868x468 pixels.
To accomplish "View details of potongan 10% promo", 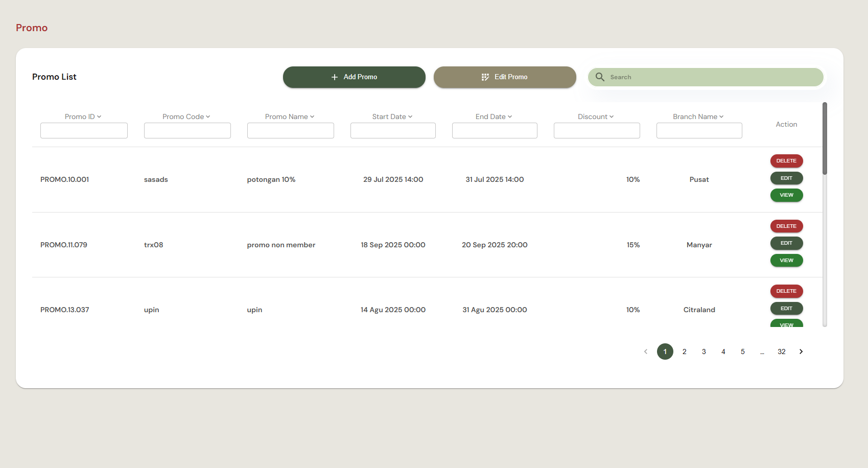I will click(x=787, y=195).
